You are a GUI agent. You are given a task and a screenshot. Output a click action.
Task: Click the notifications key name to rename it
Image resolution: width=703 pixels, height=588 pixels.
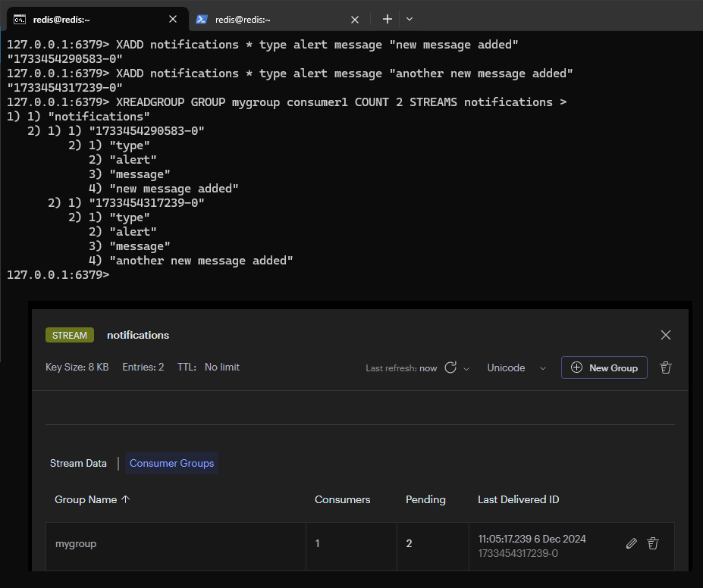[138, 335]
